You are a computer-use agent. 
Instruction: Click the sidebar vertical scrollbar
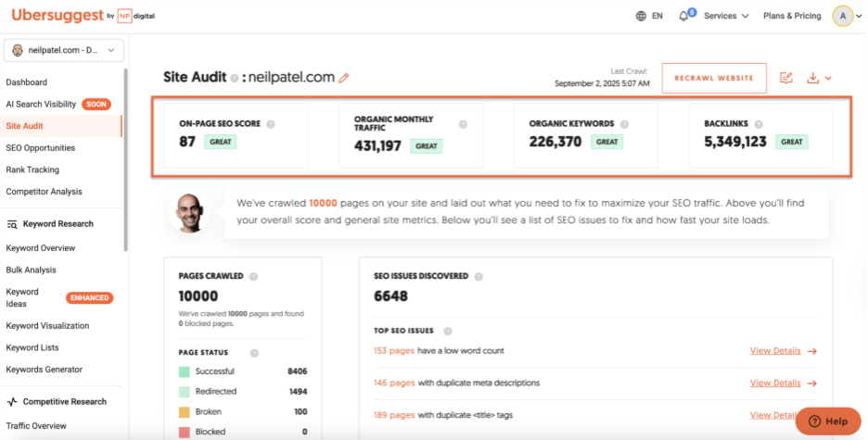(126, 160)
